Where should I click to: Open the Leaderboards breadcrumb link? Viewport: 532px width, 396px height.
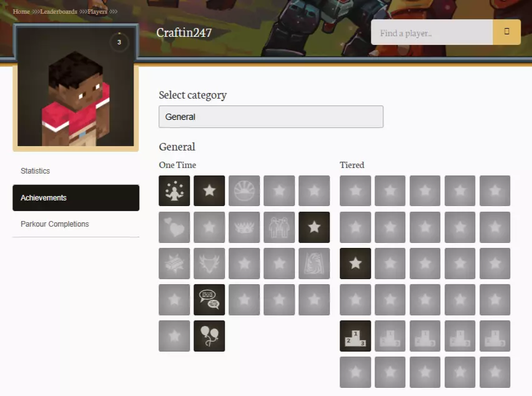(59, 11)
